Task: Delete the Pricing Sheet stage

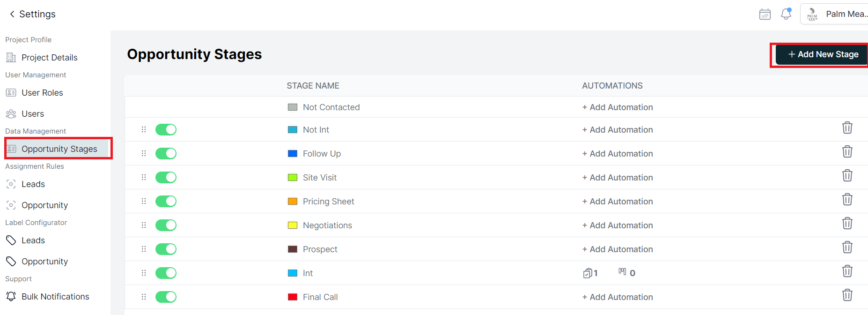Action: tap(847, 199)
